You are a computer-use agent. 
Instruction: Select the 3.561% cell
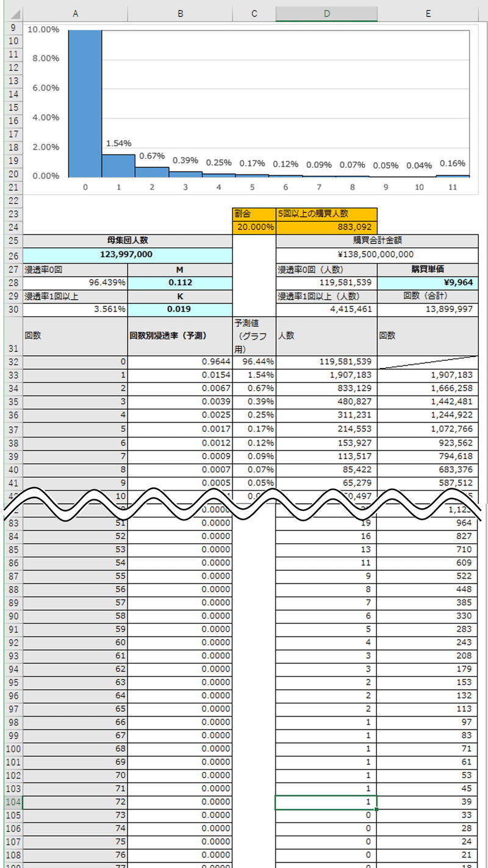(x=74, y=309)
